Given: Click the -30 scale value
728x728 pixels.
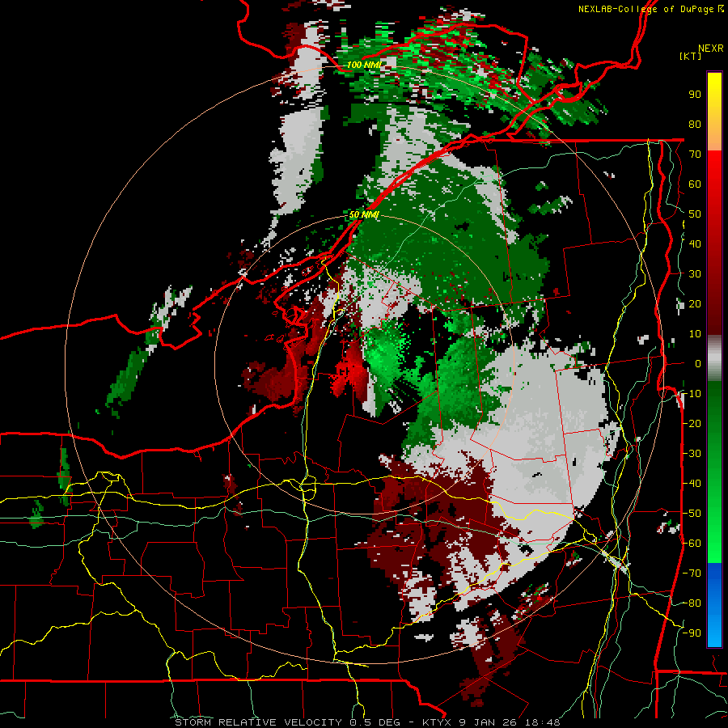Looking at the screenshot, I should (692, 454).
